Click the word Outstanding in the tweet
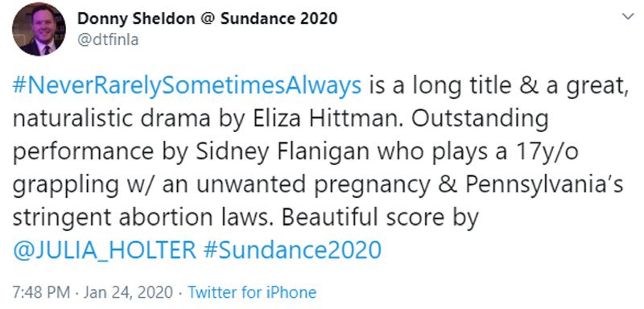Viewport: 644px width, 309px height. point(480,119)
